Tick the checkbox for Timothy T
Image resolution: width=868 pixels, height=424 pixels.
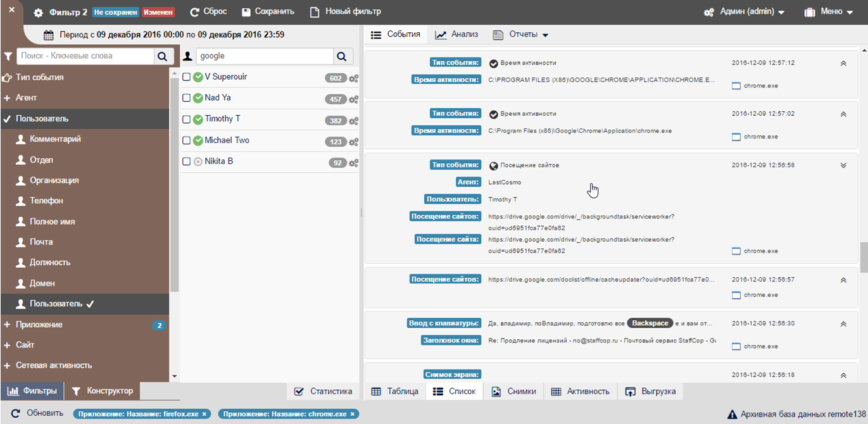(186, 119)
